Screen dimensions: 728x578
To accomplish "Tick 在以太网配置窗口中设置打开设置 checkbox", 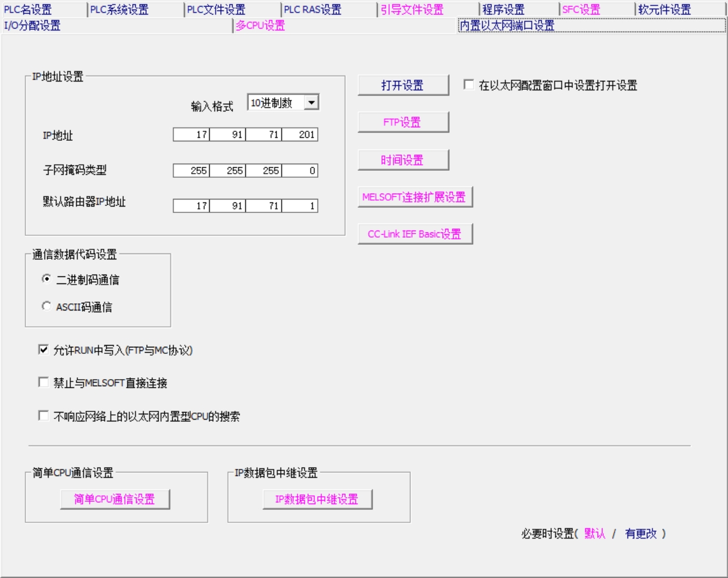I will 469,84.
